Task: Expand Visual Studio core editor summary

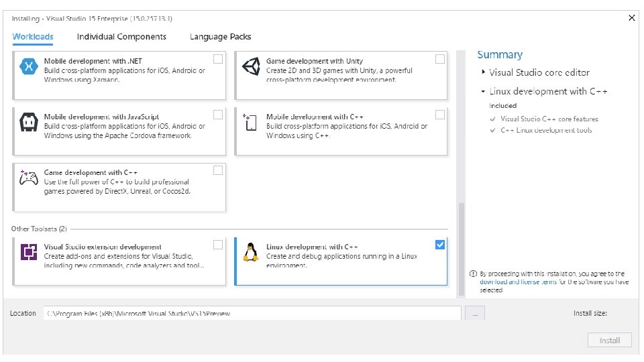Action: (483, 72)
